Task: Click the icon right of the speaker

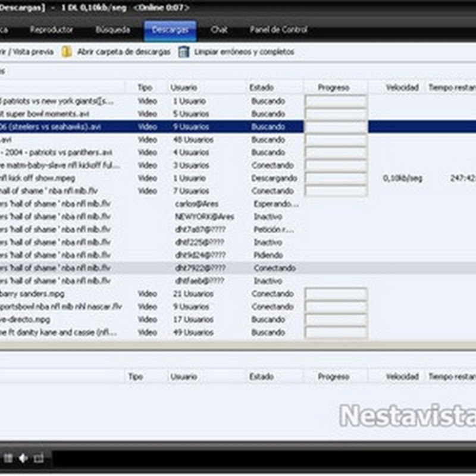Action: point(39,458)
